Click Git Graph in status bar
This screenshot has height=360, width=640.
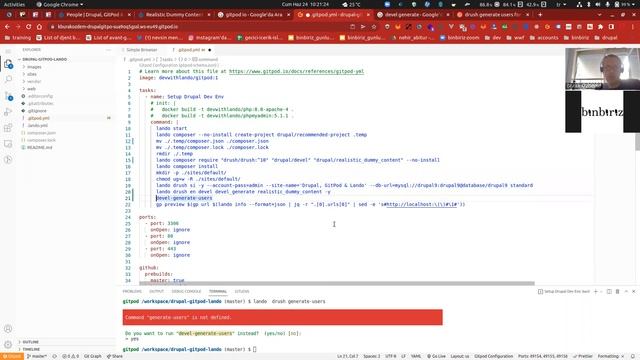(93, 356)
